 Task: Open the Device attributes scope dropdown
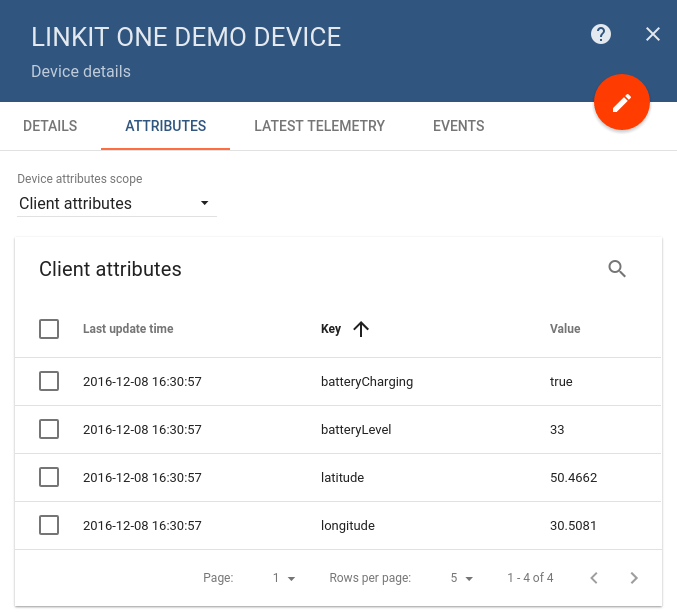[117, 203]
